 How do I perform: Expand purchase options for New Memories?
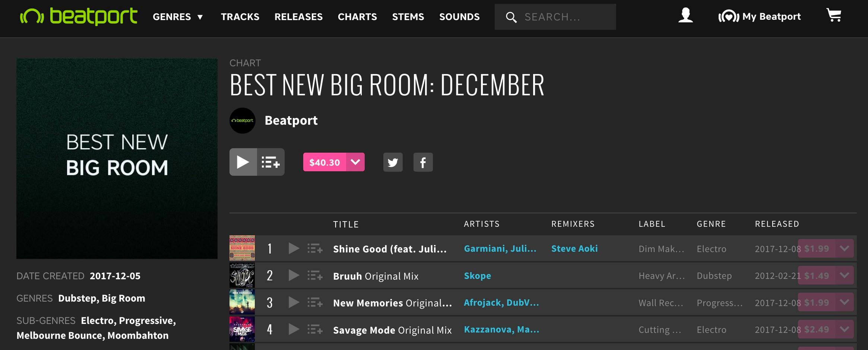(x=844, y=302)
